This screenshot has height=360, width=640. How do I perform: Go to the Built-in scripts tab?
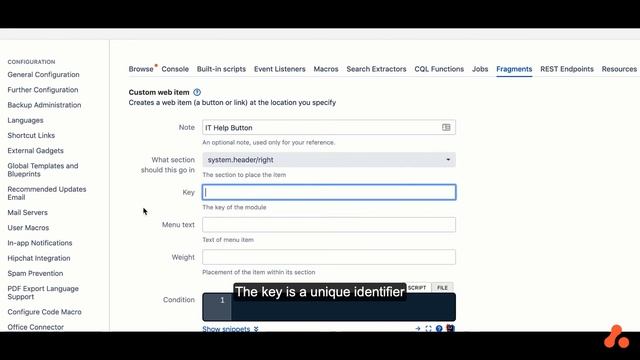(221, 69)
